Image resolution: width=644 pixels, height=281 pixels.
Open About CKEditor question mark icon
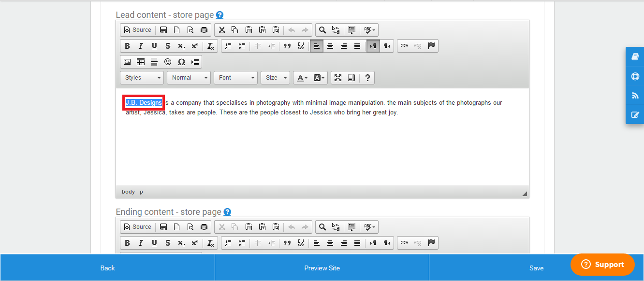point(367,78)
